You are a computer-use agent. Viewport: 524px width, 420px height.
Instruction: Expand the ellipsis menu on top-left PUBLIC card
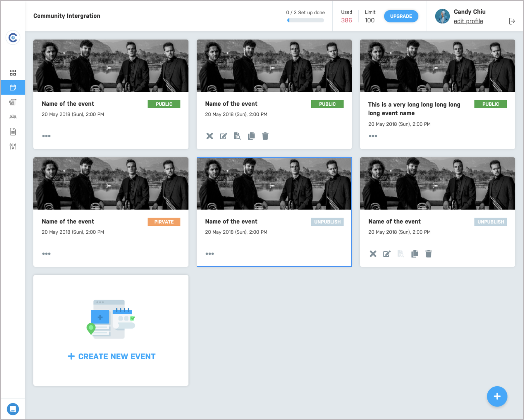tap(46, 136)
